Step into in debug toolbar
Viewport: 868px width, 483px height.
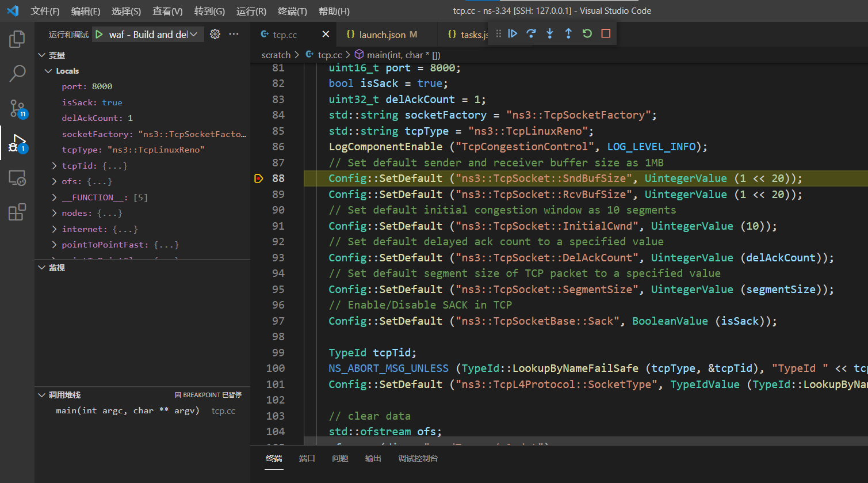coord(549,34)
